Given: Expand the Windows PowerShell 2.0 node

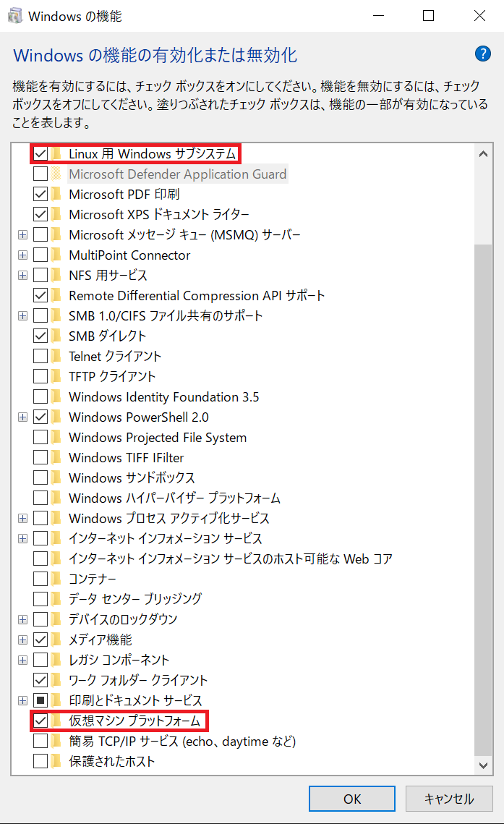Looking at the screenshot, I should tap(23, 417).
